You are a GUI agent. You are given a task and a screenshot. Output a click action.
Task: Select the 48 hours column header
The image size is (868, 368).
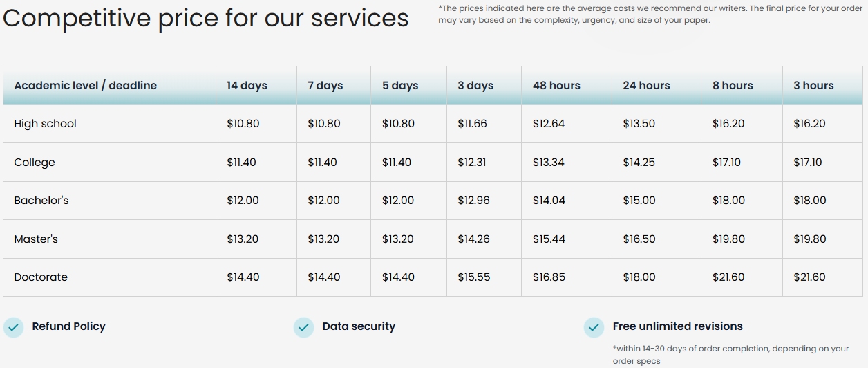556,86
